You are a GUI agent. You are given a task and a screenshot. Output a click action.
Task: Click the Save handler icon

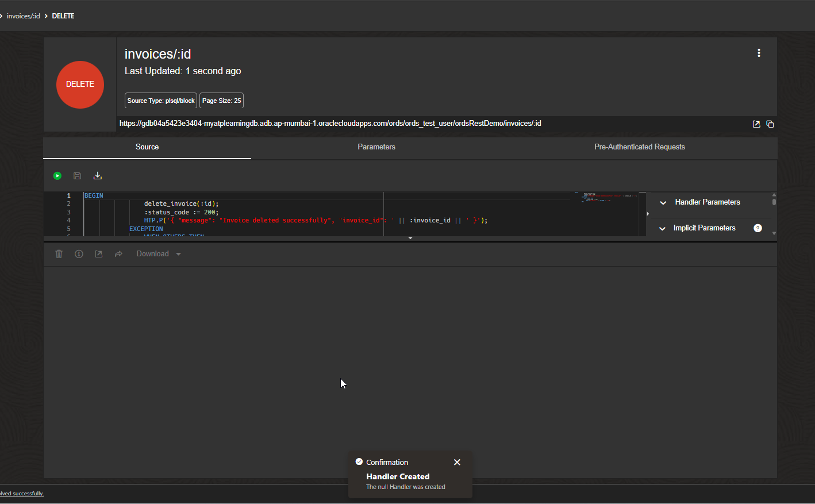click(77, 175)
